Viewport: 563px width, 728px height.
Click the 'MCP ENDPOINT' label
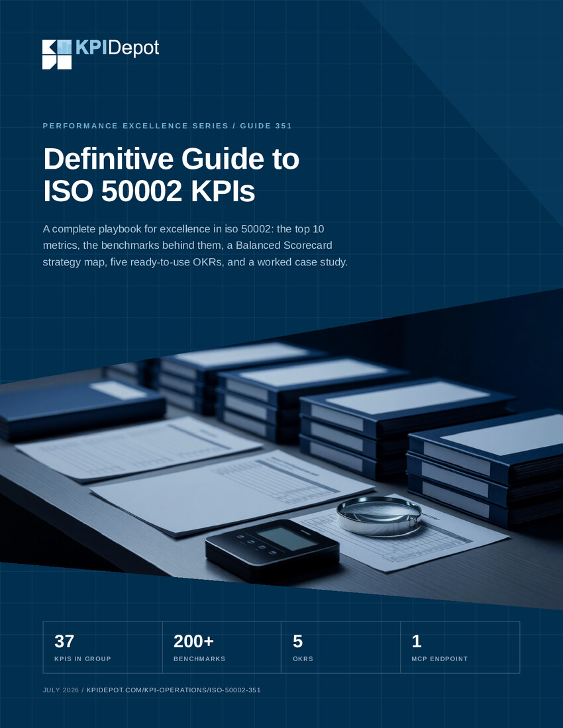coord(439,659)
